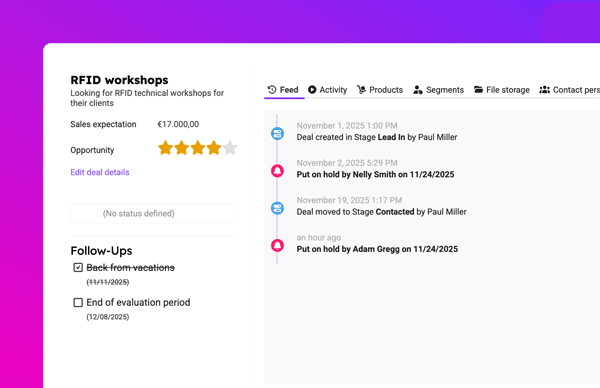Switch to the Activity tab
Image resolution: width=600 pixels, height=388 pixels.
[x=328, y=90]
